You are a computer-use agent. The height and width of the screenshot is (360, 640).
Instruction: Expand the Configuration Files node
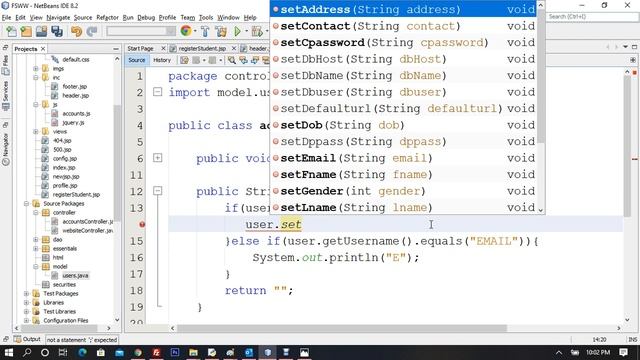point(27,320)
